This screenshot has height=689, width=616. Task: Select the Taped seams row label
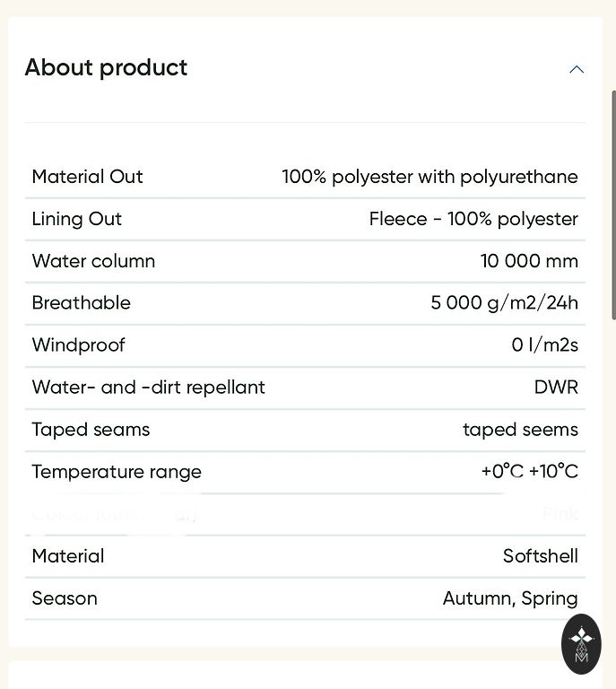pyautogui.click(x=91, y=430)
